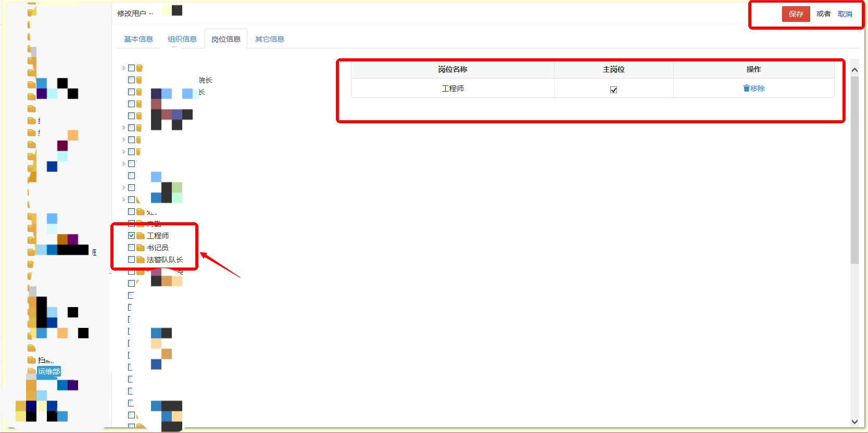This screenshot has width=868, height=433.
Task: Expand the first tree node triangle
Action: [x=124, y=68]
